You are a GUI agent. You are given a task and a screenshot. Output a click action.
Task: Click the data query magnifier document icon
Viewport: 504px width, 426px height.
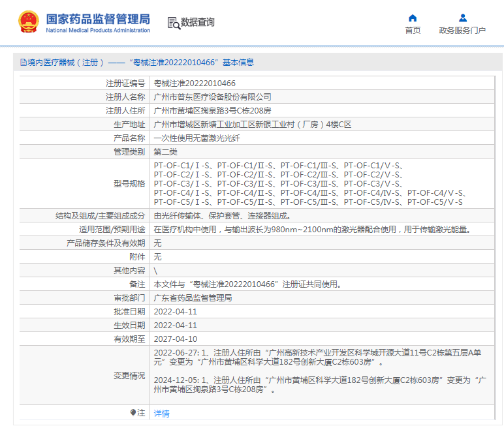point(174,23)
